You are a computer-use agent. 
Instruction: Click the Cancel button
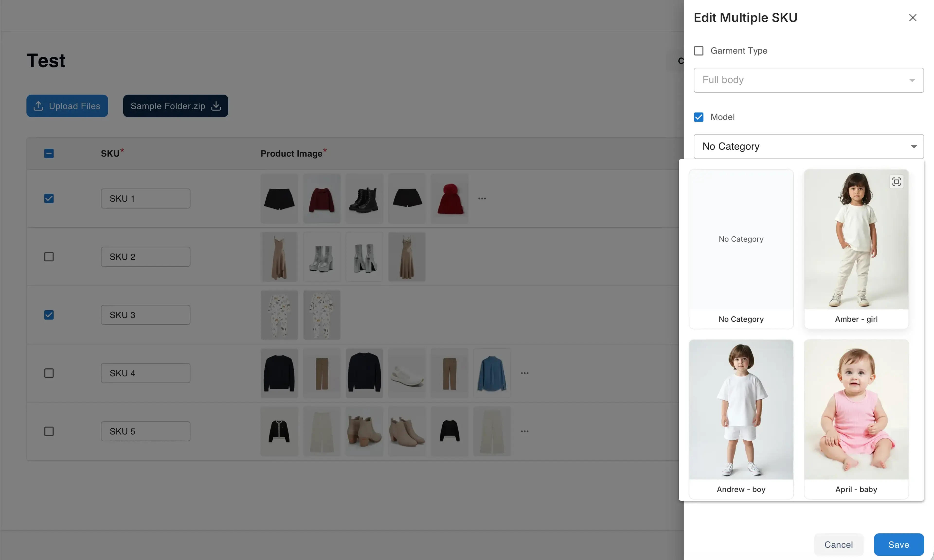[838, 544]
